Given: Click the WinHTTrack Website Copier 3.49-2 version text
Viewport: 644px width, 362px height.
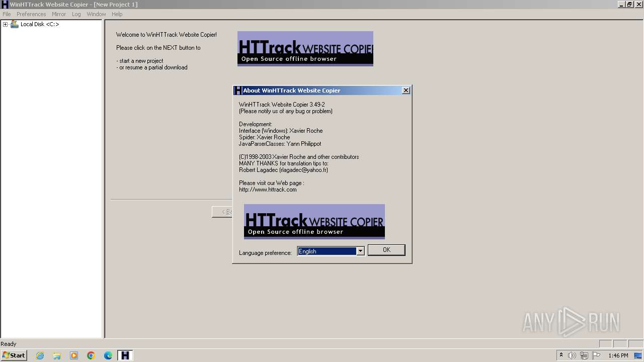Looking at the screenshot, I should pyautogui.click(x=282, y=105).
